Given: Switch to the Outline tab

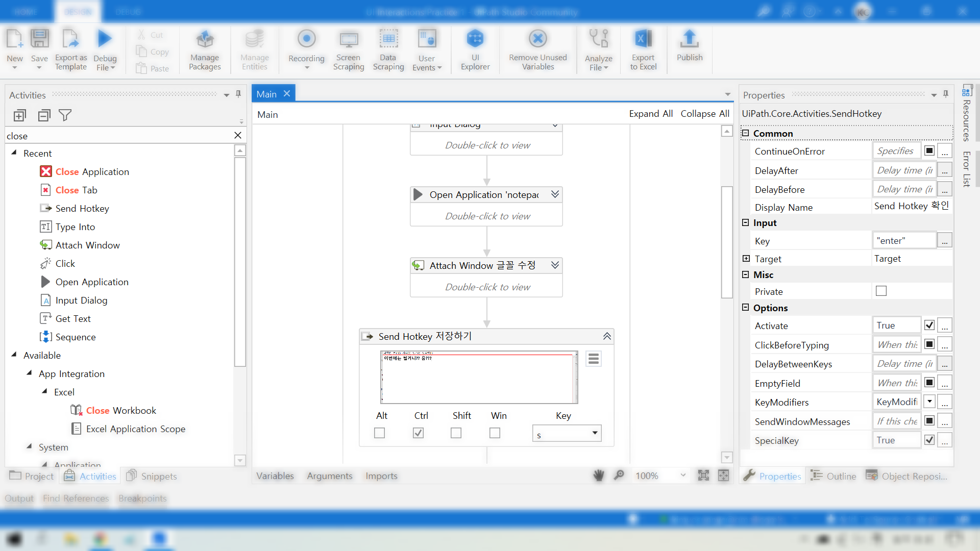Looking at the screenshot, I should [833, 476].
